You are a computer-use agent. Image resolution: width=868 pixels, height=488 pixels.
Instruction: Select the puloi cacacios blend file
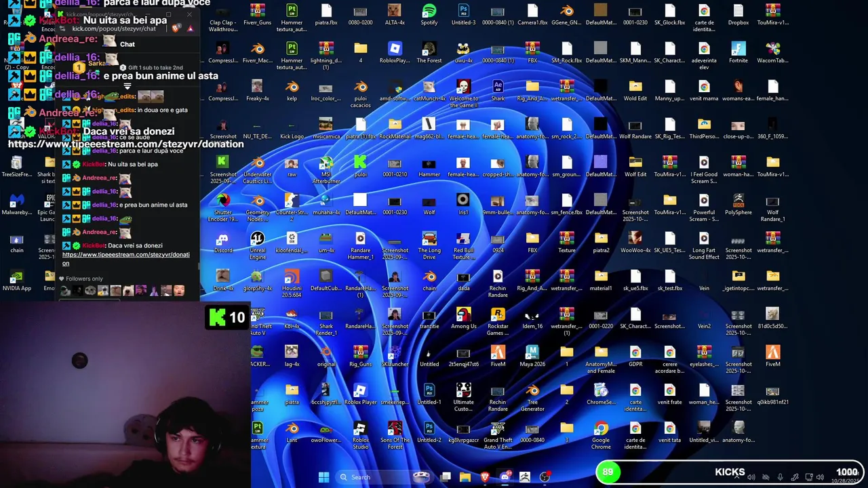pyautogui.click(x=361, y=94)
